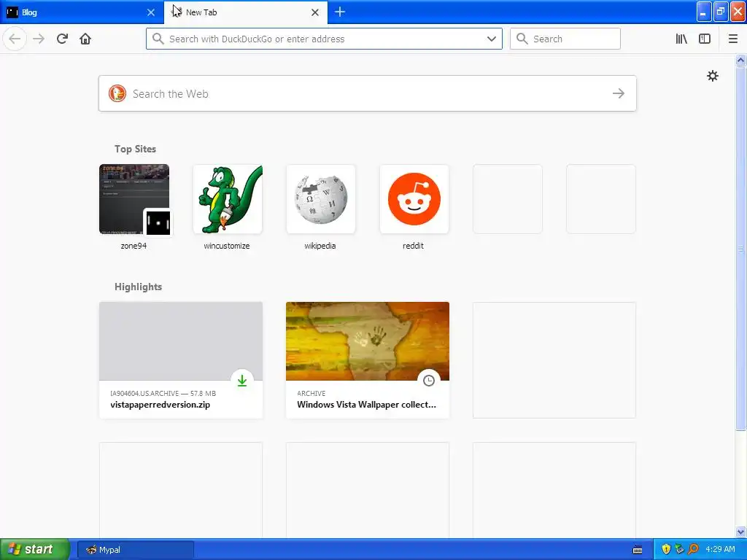This screenshot has height=560, width=747.
Task: Open vistapaperredversion.zip download highlight
Action: (181, 360)
